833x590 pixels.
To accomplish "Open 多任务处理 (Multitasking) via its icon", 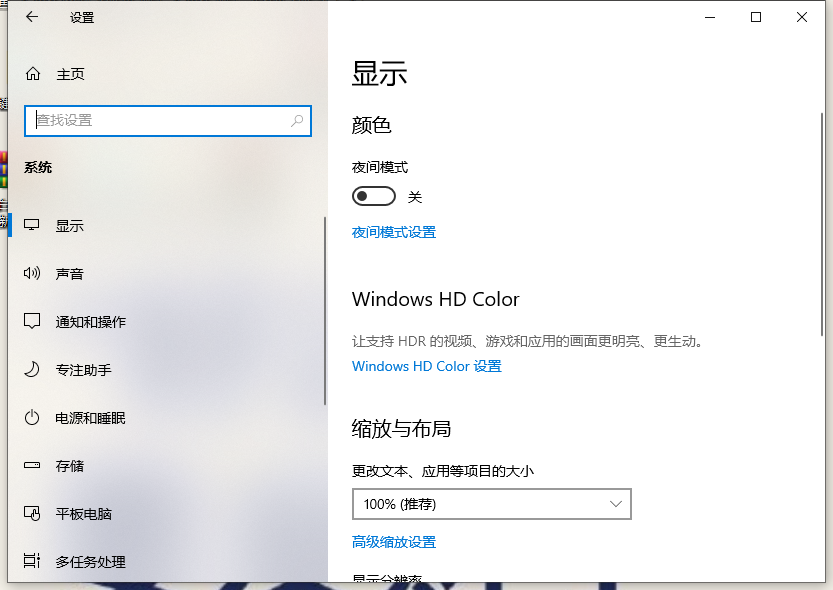I will 31,561.
